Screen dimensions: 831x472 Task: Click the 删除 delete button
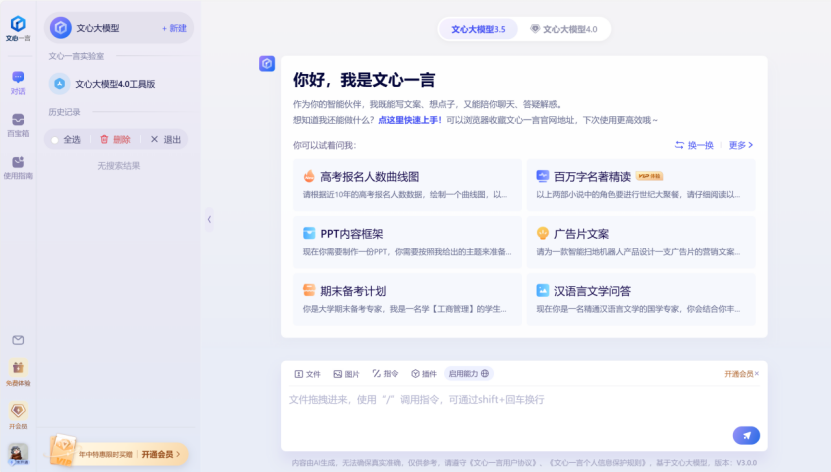coord(115,139)
